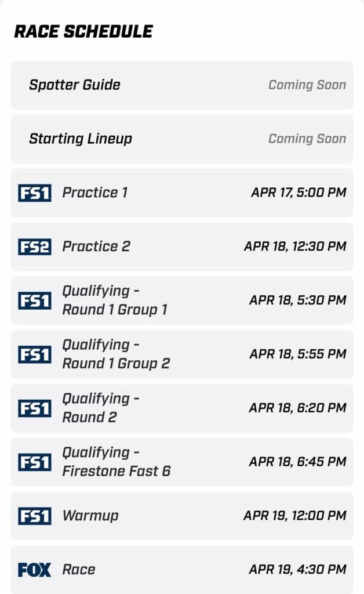This screenshot has height=594, width=364.
Task: Click the FOX logo beside Race
Action: coord(34,570)
